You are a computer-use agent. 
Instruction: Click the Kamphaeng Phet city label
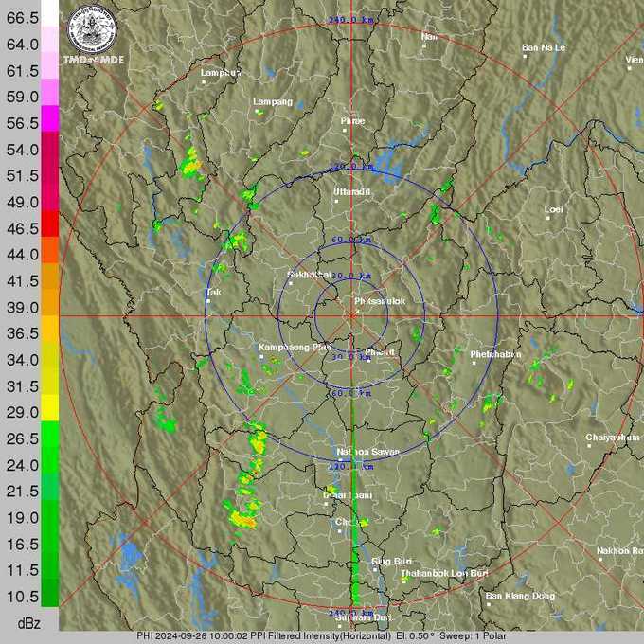click(x=295, y=348)
